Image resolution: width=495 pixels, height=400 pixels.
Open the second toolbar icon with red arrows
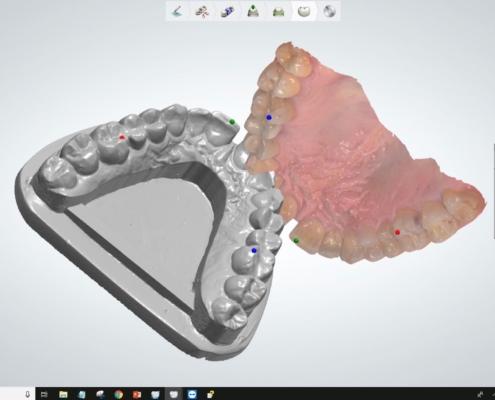click(x=202, y=12)
